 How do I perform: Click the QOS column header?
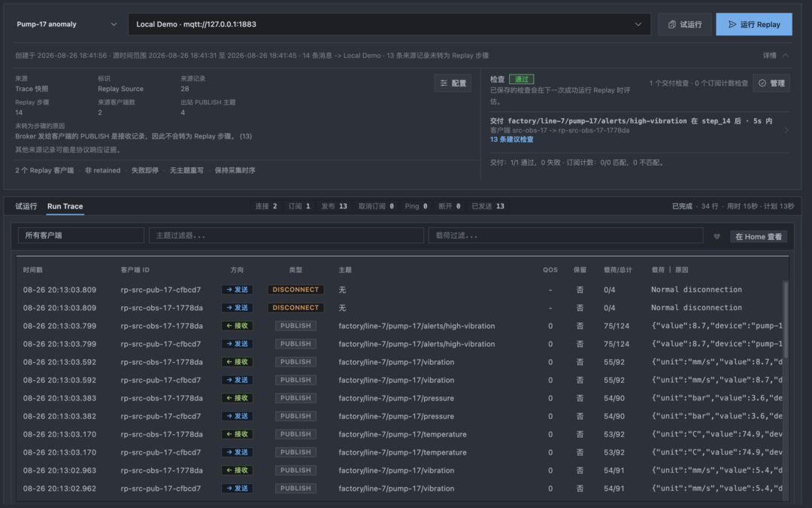[x=550, y=270]
